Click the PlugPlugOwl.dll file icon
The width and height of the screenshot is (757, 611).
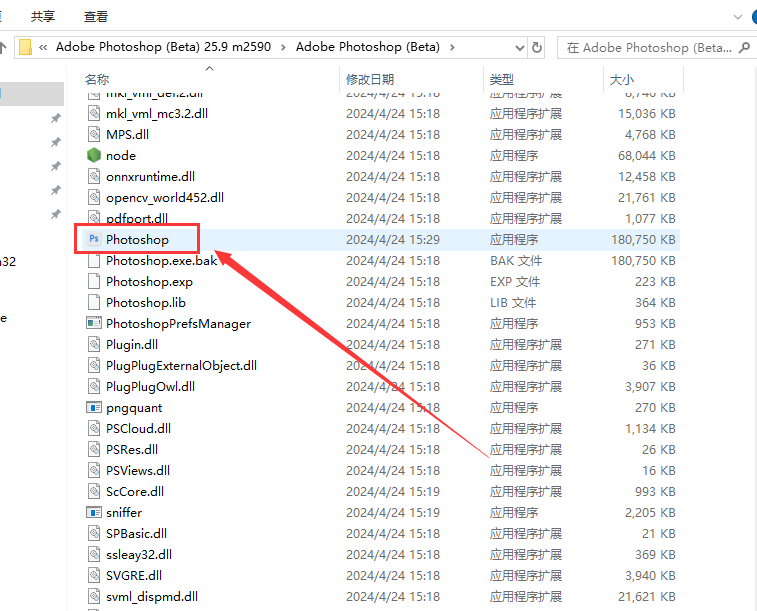(x=94, y=386)
